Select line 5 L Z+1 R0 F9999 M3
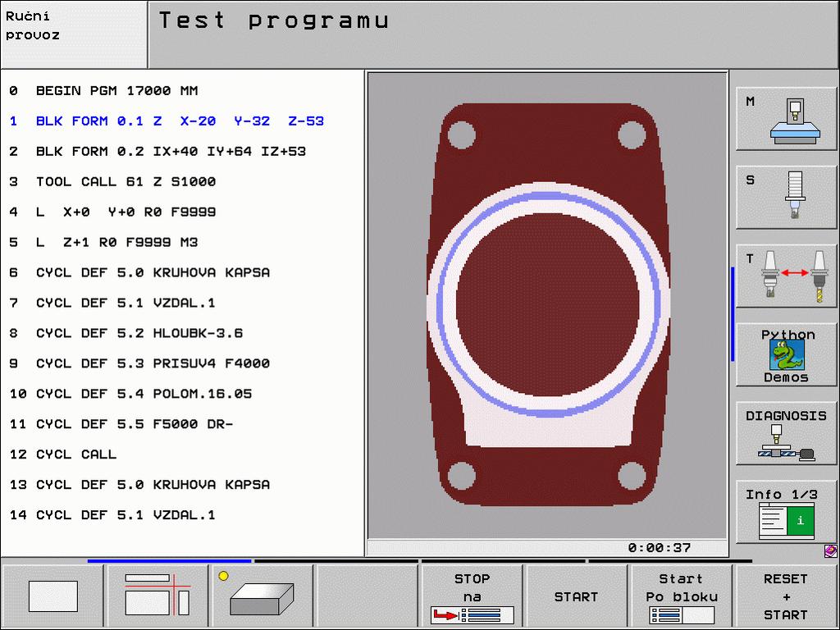Screen dimensions: 840x630 pos(182,242)
